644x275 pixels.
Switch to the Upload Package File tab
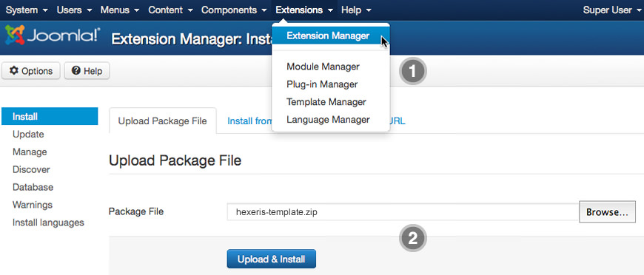pos(163,121)
